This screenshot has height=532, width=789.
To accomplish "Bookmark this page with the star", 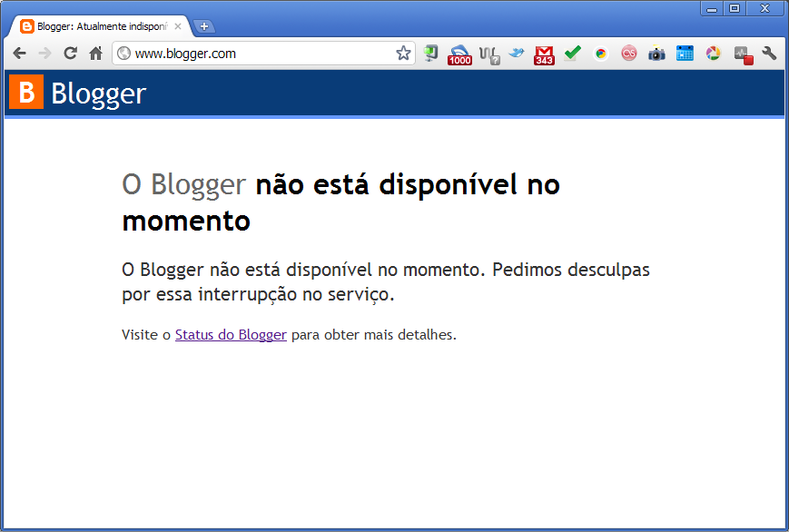I will coord(403,54).
